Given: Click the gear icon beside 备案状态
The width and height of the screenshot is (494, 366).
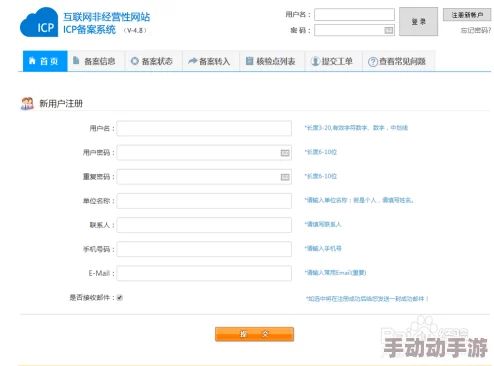Looking at the screenshot, I should pos(134,61).
